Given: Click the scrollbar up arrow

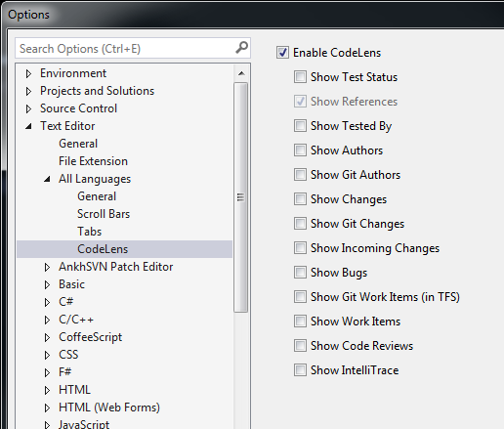Looking at the screenshot, I should pos(241,73).
